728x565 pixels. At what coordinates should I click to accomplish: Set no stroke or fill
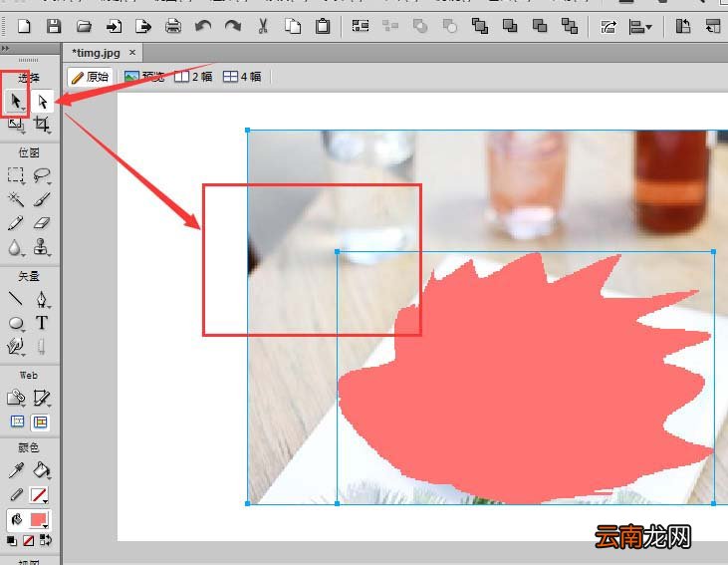tap(28, 540)
